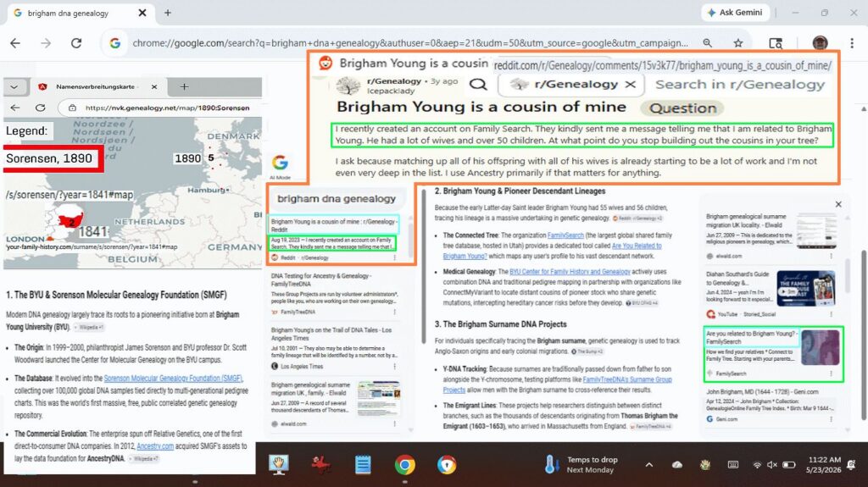Screen dimensions: 868x487
Task: Reload the Chrome page
Action: 76,43
